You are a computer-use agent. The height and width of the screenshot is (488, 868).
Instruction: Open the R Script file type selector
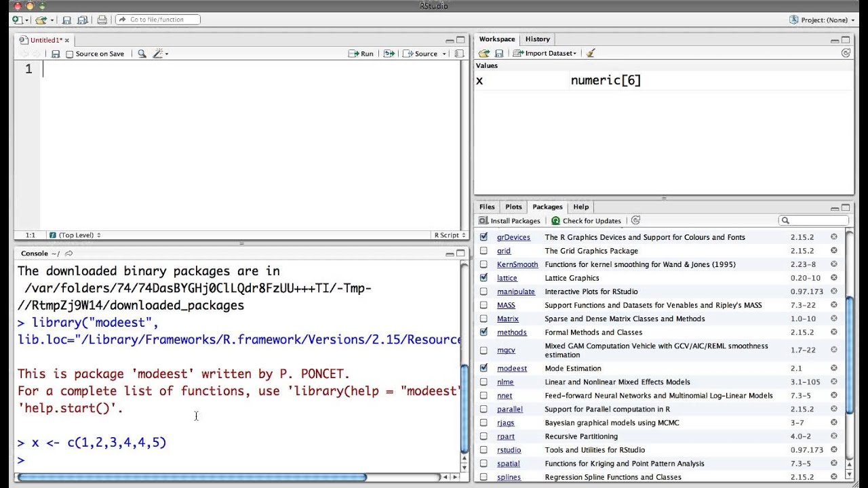450,235
